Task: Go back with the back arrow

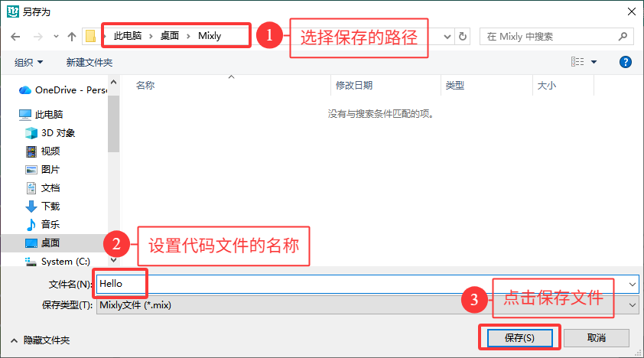Action: coord(15,37)
